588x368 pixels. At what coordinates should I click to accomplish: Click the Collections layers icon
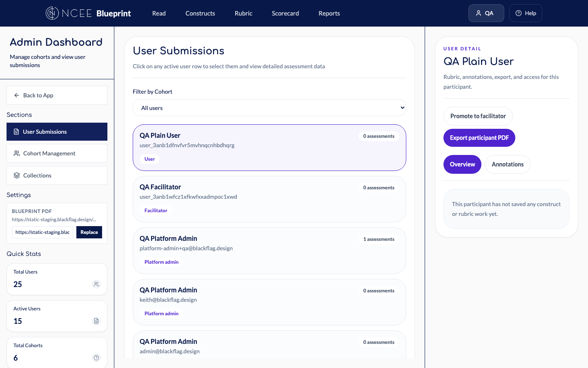[16, 175]
